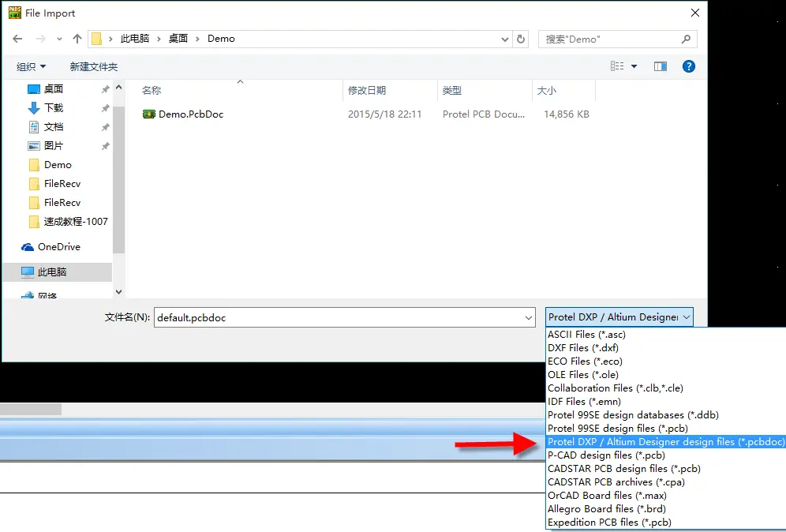Toggle the preview pane icon
Image resolution: width=786 pixels, height=532 pixels.
click(661, 66)
